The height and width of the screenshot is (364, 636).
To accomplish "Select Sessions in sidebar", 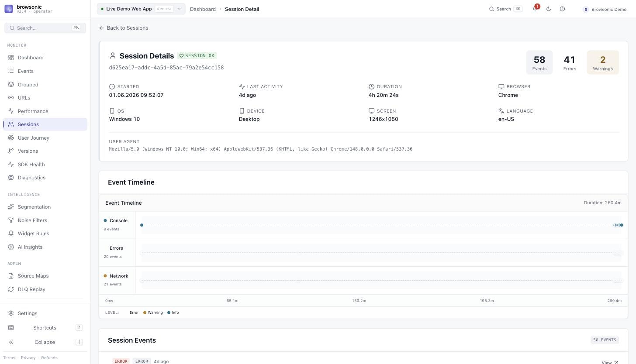I will [45, 124].
